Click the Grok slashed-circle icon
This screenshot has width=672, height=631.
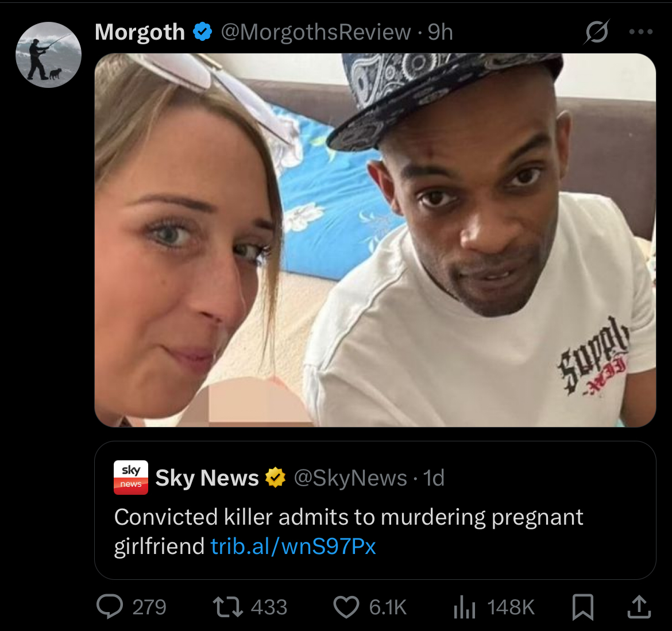click(596, 32)
